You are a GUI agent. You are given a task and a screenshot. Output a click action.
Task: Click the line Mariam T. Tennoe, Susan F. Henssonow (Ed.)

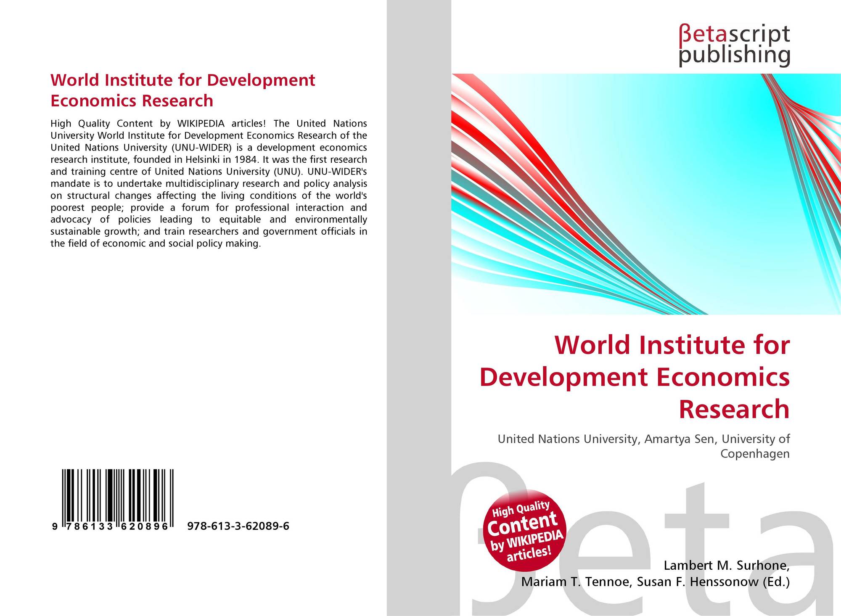click(656, 582)
